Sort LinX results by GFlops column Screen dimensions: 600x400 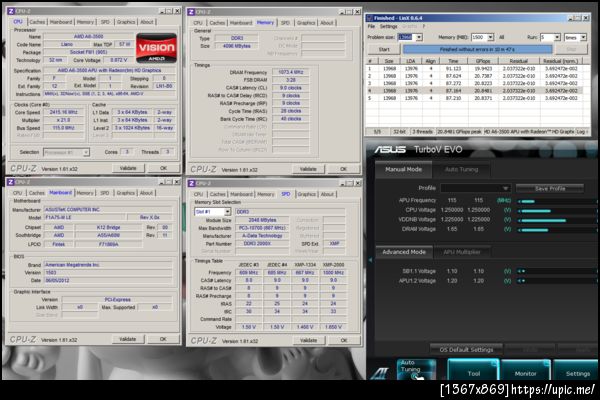point(483,61)
